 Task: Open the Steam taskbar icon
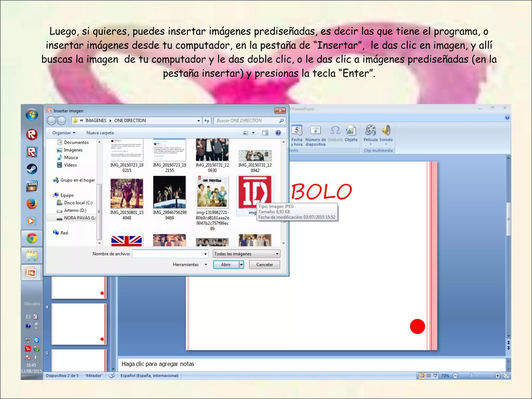click(32, 169)
